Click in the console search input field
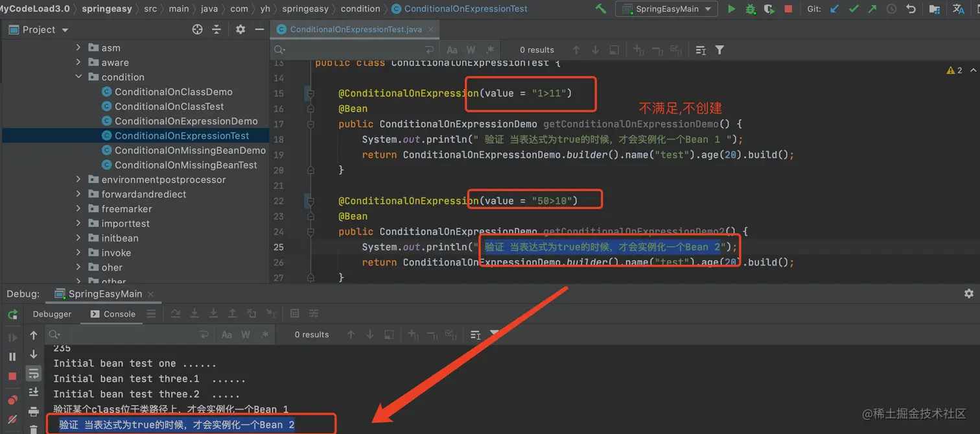The width and height of the screenshot is (980, 434). [x=130, y=335]
